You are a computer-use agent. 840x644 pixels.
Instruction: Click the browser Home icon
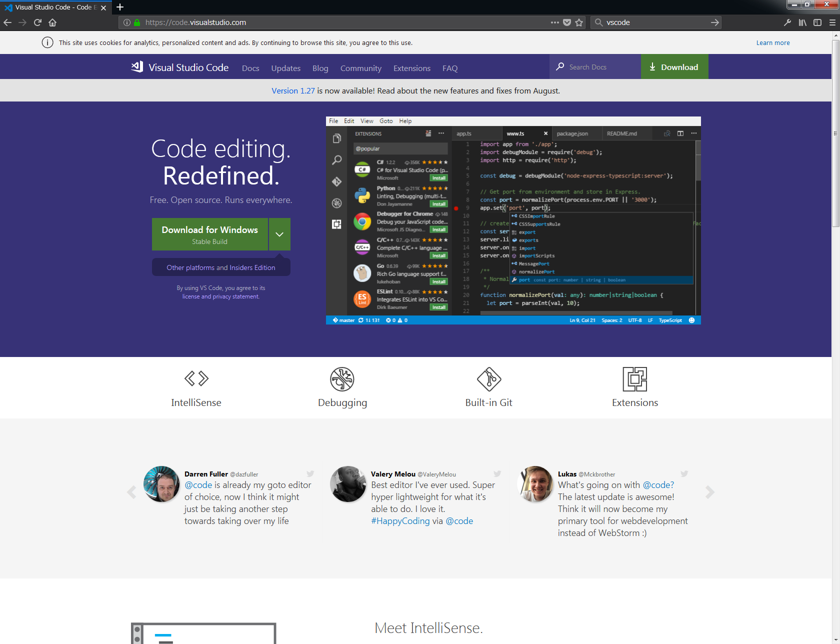point(52,22)
